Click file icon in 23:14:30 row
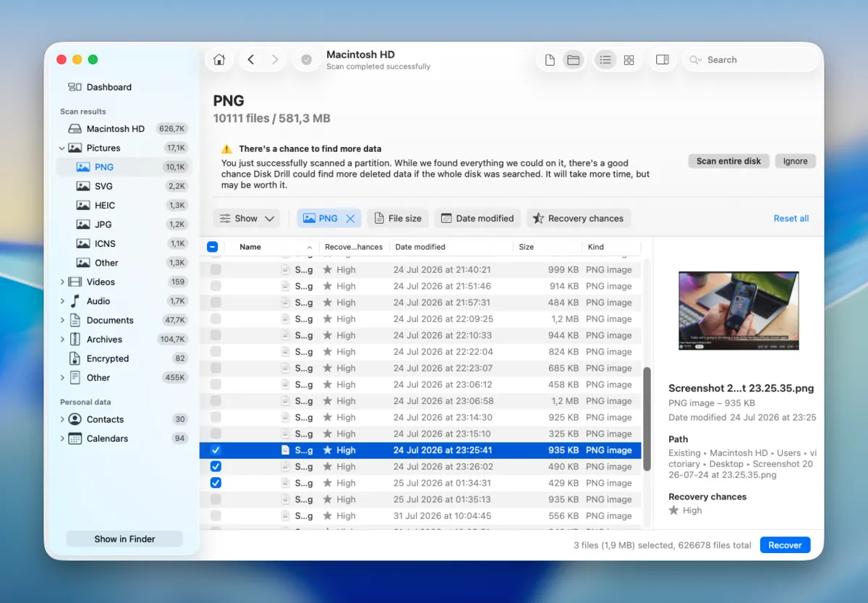Viewport: 868px width, 603px height. [286, 418]
